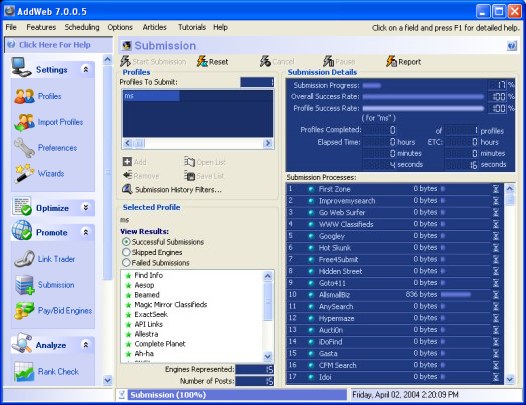The height and width of the screenshot is (405, 526).
Task: Select Failed Submissions radio button
Action: [x=126, y=262]
